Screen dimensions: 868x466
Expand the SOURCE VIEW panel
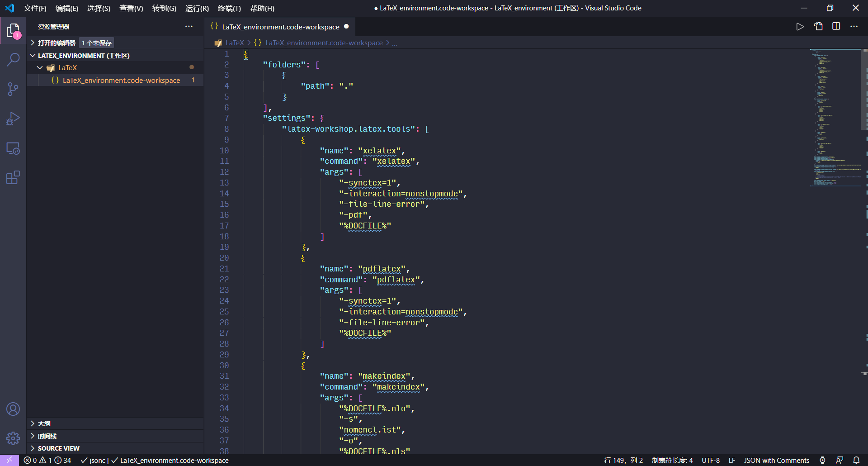click(x=58, y=448)
